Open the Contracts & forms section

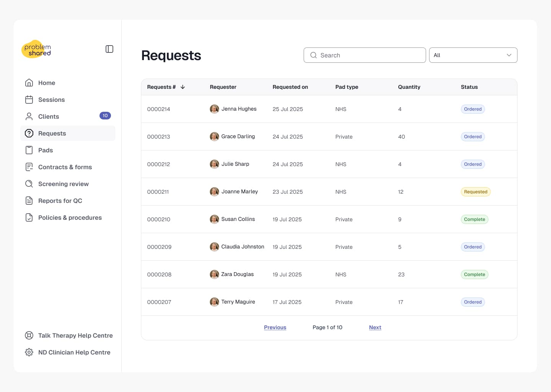(65, 167)
